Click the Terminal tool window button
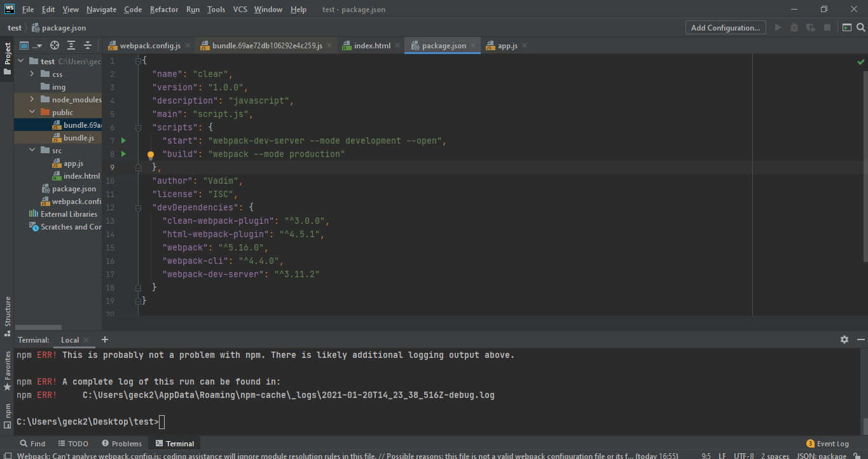Image resolution: width=868 pixels, height=459 pixels. (174, 444)
